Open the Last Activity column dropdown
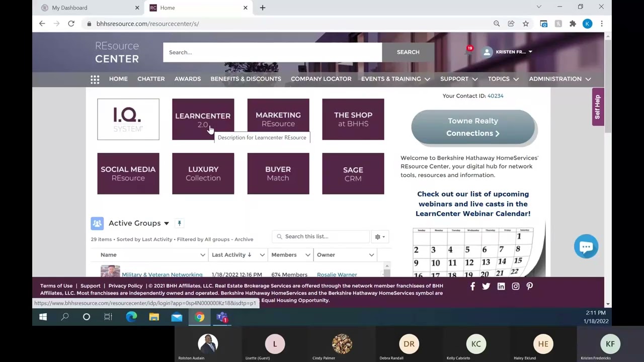This screenshot has width=644, height=362. coord(262,255)
